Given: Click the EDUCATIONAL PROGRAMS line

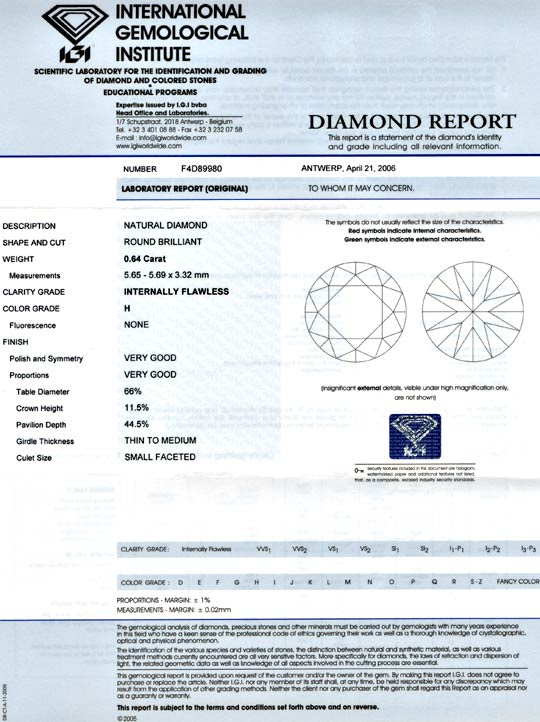Looking at the screenshot, I should (x=150, y=92).
